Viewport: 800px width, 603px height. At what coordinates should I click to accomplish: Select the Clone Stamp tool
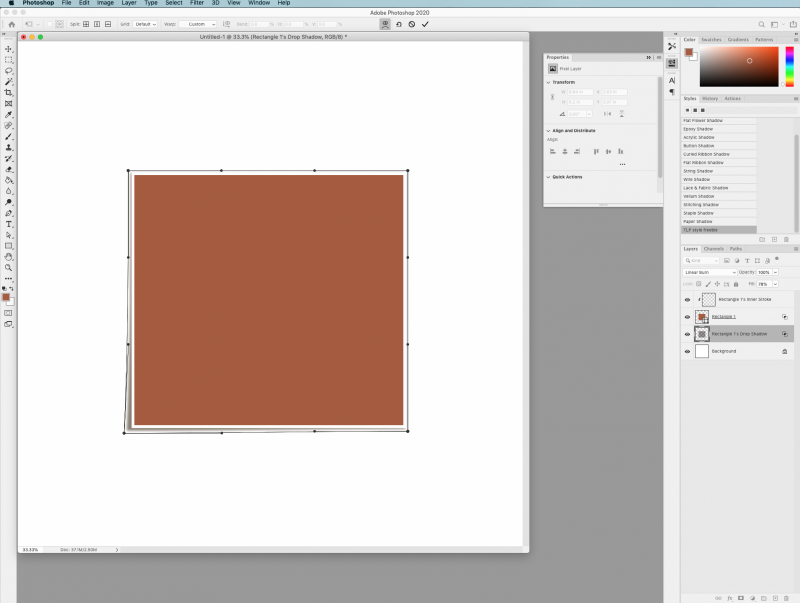coord(9,147)
